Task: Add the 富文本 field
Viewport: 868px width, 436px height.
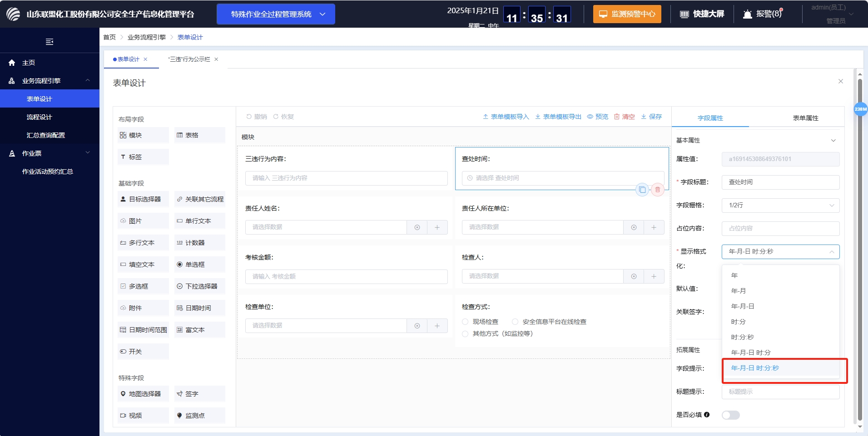Action: click(x=199, y=330)
